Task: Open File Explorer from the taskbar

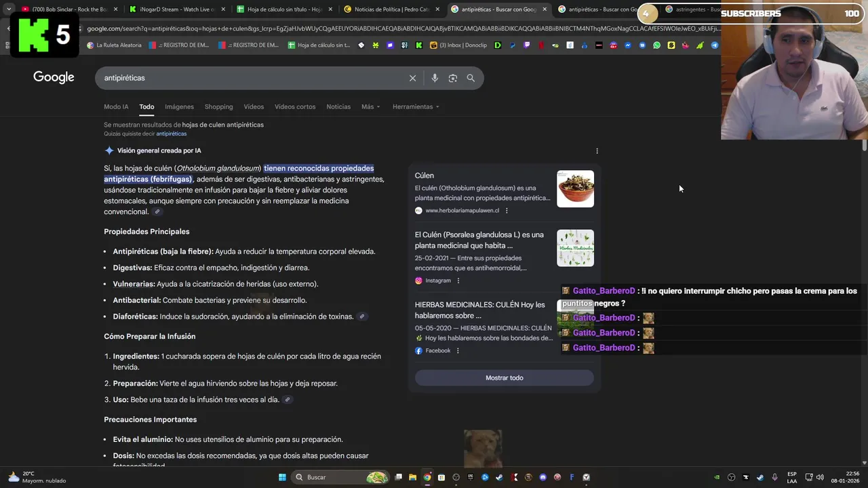Action: point(412,477)
